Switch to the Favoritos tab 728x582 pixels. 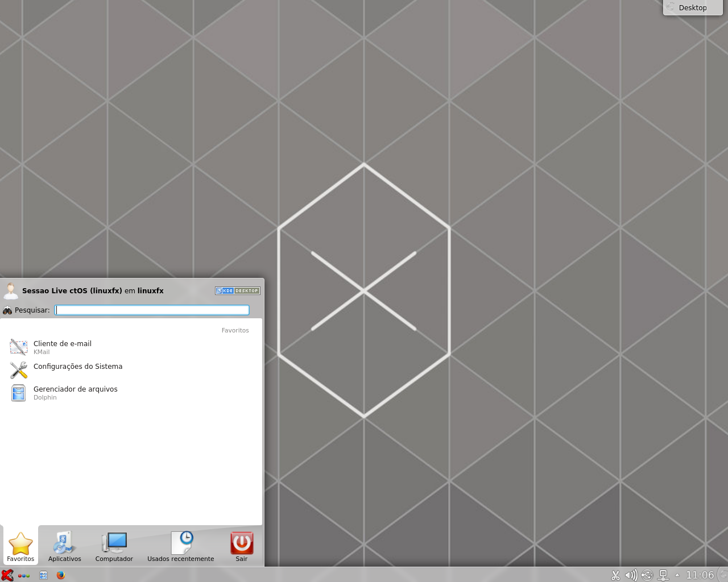click(20, 547)
